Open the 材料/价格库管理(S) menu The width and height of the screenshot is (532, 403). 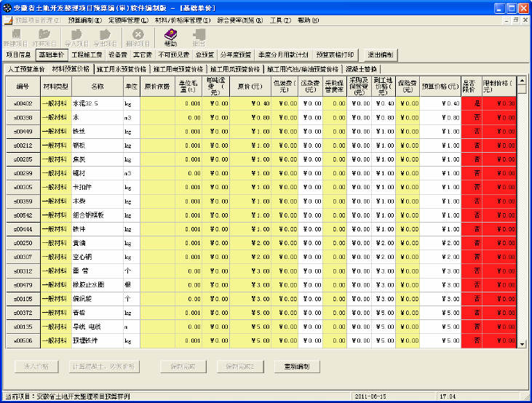(183, 20)
